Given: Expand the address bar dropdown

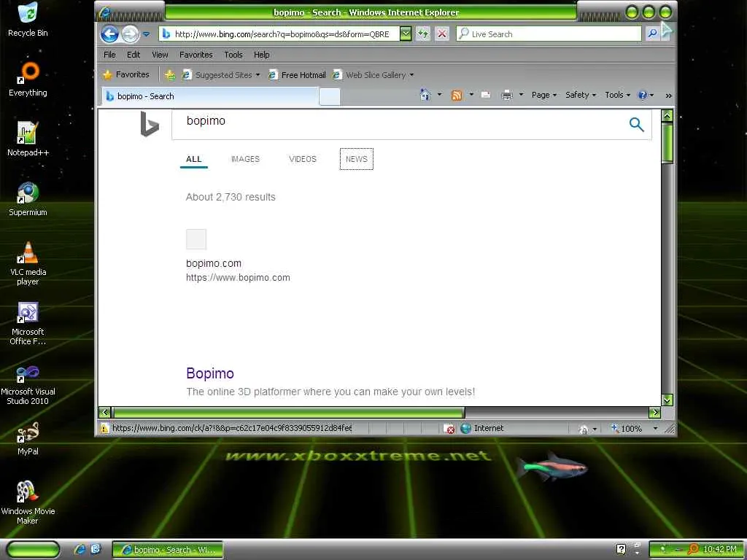Looking at the screenshot, I should coord(406,34).
